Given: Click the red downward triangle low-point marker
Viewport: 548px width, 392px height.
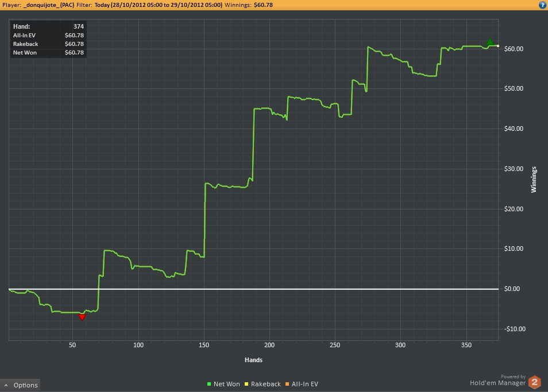Looking at the screenshot, I should click(x=82, y=317).
